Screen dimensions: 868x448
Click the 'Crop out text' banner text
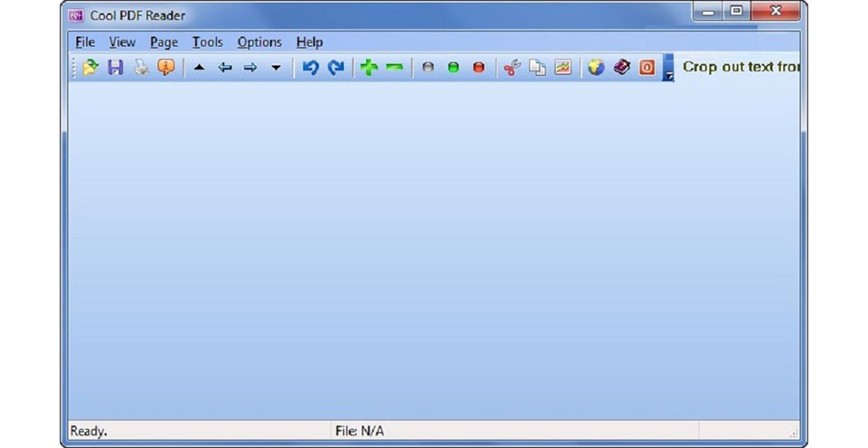pos(741,67)
